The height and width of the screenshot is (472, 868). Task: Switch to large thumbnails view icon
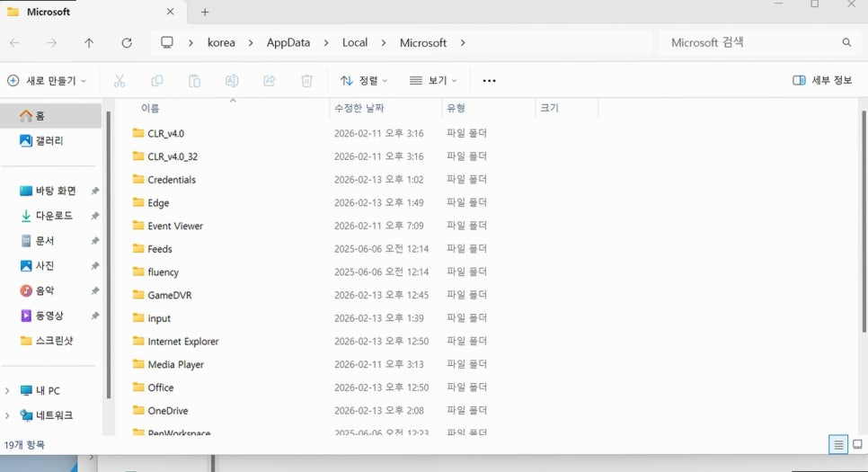coord(857,444)
